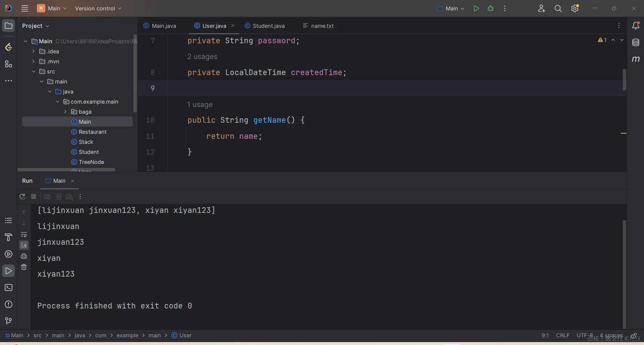The image size is (644, 345).
Task: Open the Git tool window
Action: (9, 321)
